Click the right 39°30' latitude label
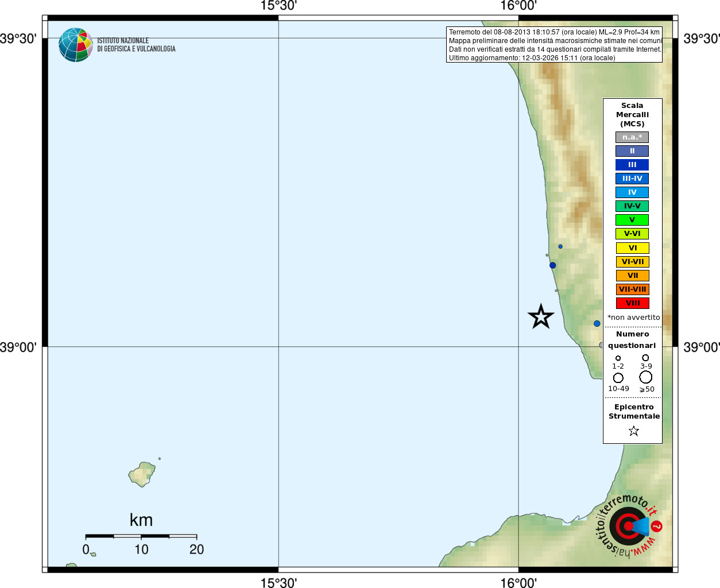This screenshot has height=588, width=720. pos(701,38)
